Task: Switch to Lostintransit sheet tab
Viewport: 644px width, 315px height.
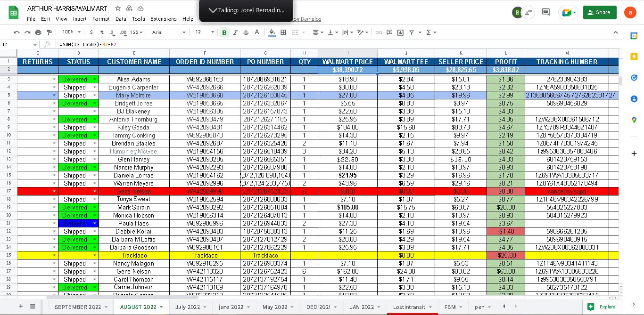Action: click(409, 307)
